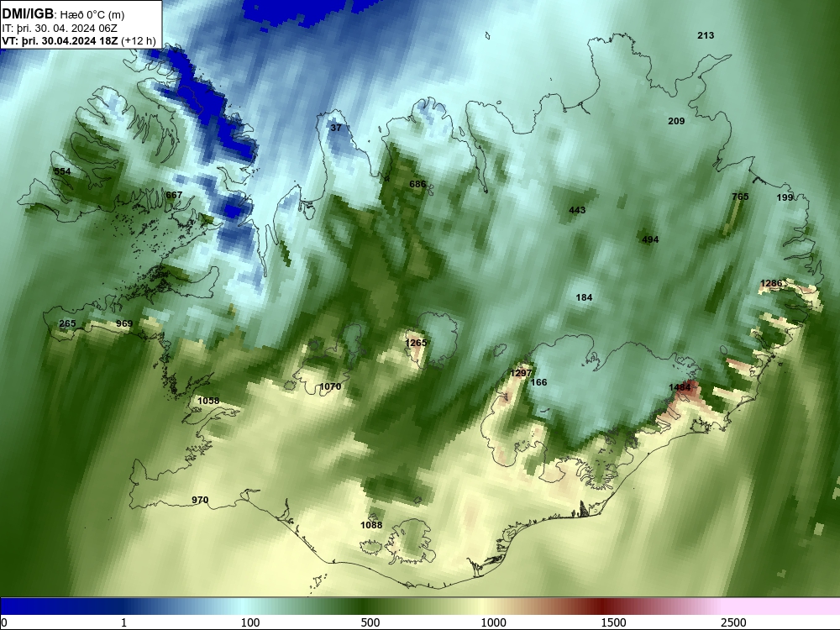The image size is (840, 630).
Task: Click the VT valid time line 18Z
Action: pyautogui.click(x=79, y=40)
